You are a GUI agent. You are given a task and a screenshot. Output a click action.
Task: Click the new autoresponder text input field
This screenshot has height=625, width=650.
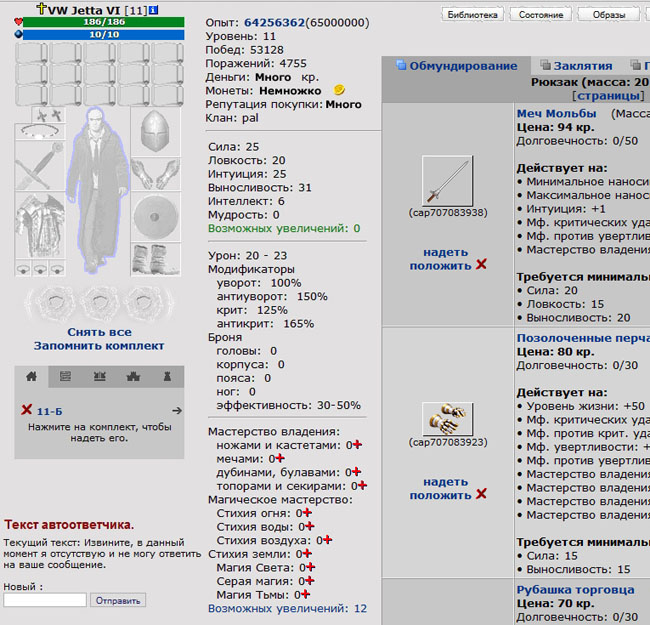(x=45, y=600)
